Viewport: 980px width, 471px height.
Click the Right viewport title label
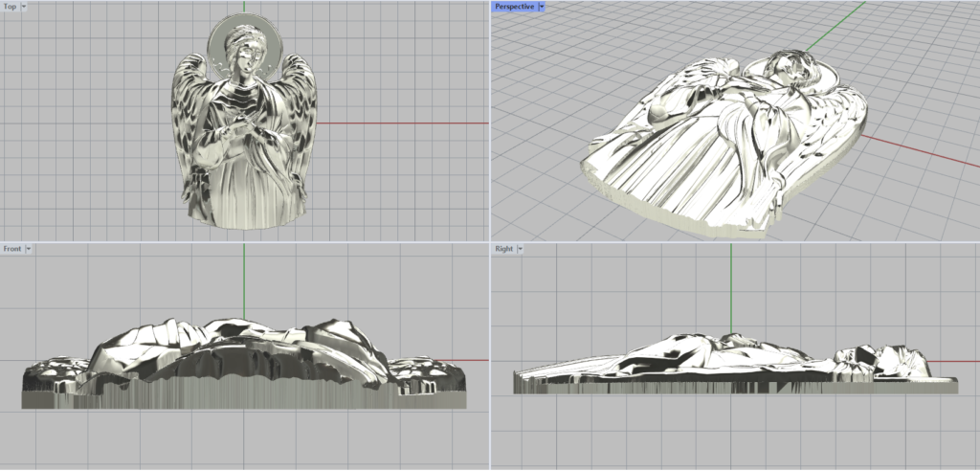tap(503, 248)
